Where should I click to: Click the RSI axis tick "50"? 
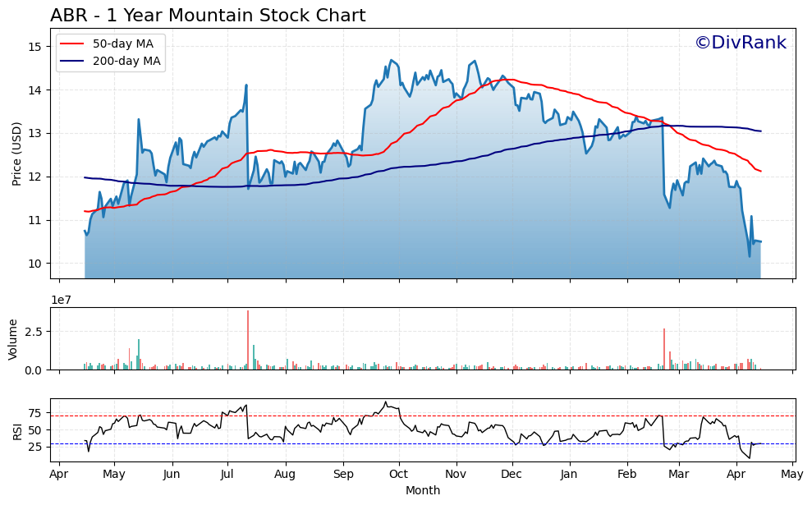coord(34,430)
